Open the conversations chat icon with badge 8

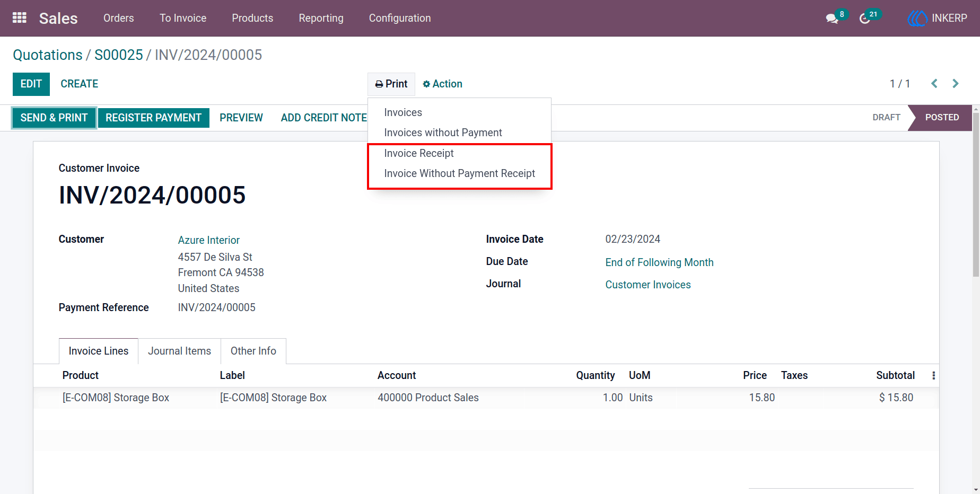(x=832, y=19)
